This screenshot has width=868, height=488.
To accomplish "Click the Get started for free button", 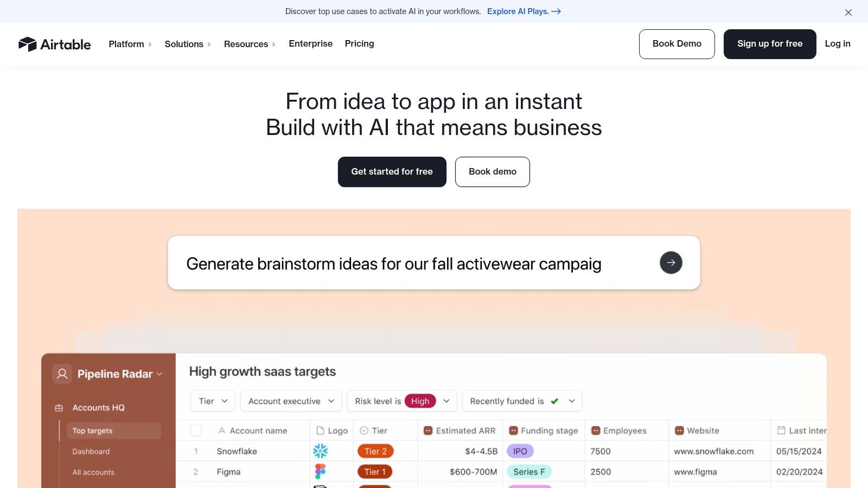I will click(392, 171).
